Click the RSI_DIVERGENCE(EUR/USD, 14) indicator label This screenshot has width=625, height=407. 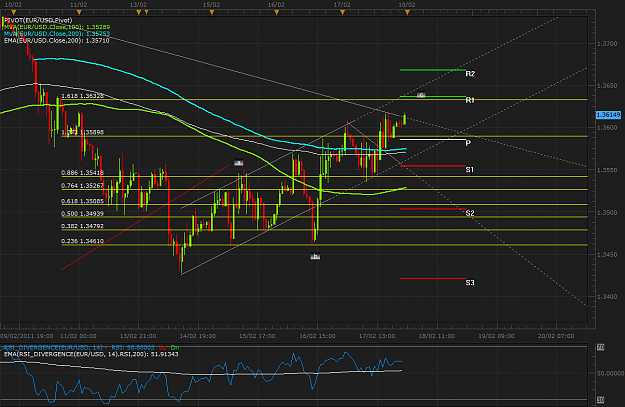pyautogui.click(x=53, y=348)
